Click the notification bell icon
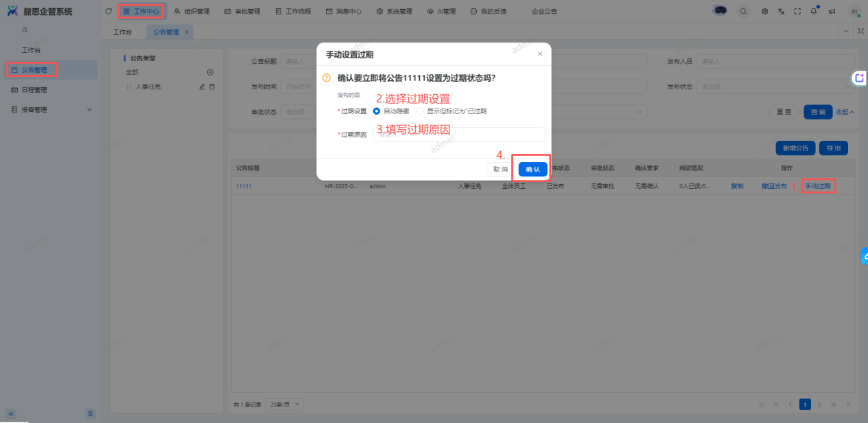 coord(814,12)
